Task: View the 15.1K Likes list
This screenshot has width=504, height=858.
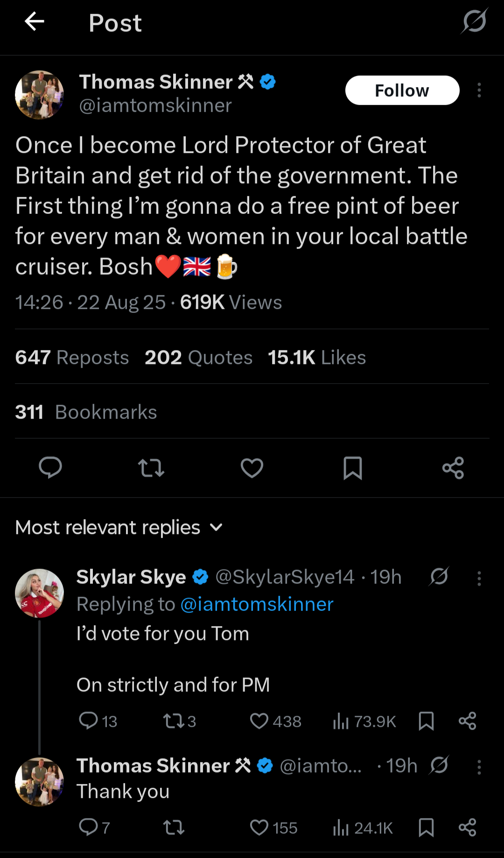Action: point(317,357)
